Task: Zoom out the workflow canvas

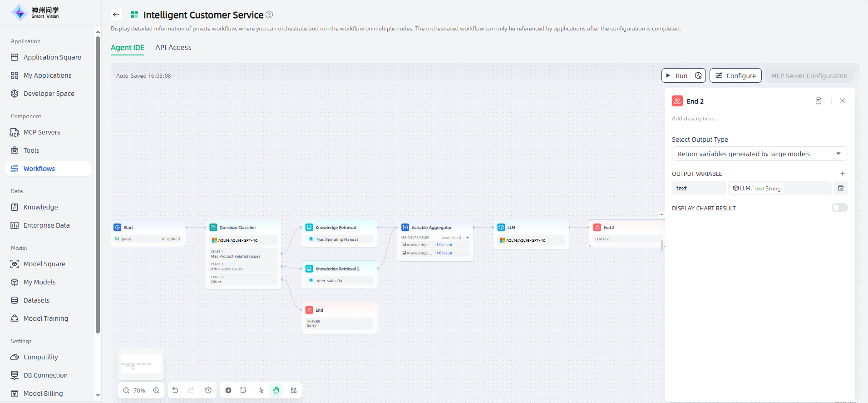Action: pos(126,390)
